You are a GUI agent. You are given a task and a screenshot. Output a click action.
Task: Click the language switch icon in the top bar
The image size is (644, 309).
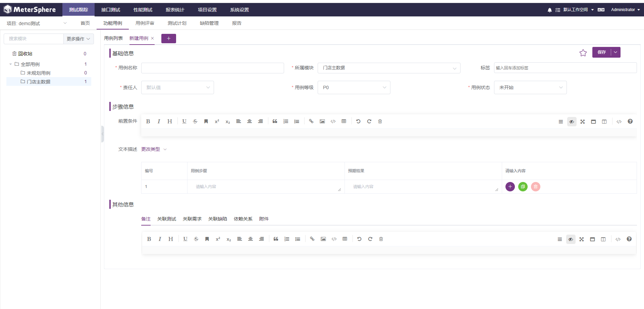pos(601,10)
